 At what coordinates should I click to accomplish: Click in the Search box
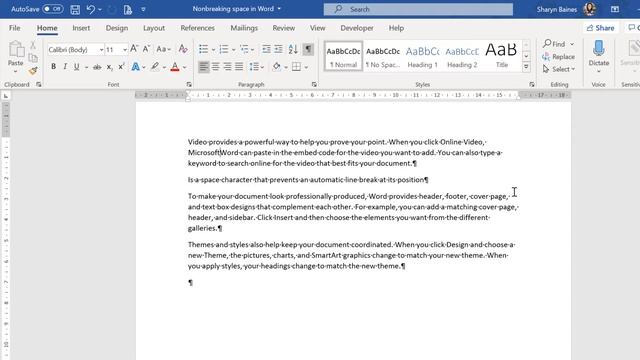(418, 9)
